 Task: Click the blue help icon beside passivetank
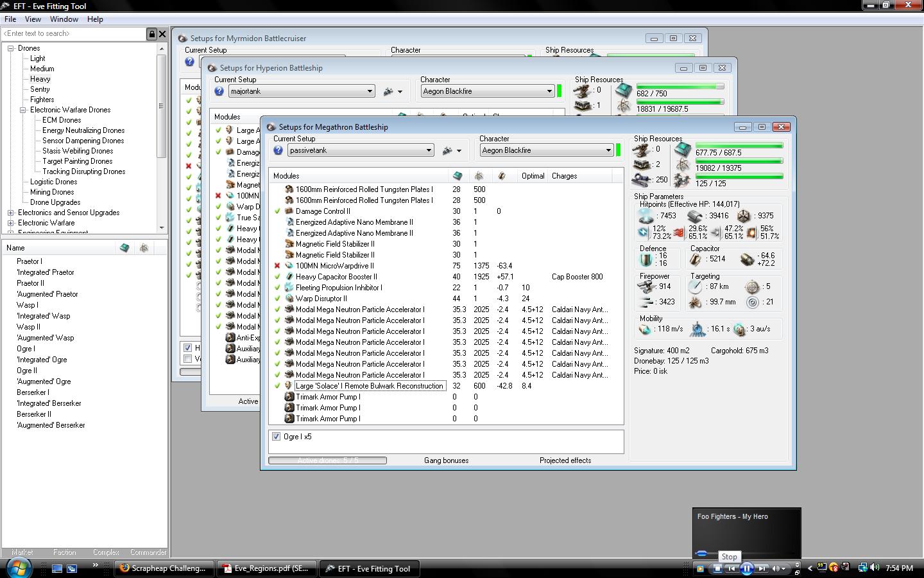(278, 150)
